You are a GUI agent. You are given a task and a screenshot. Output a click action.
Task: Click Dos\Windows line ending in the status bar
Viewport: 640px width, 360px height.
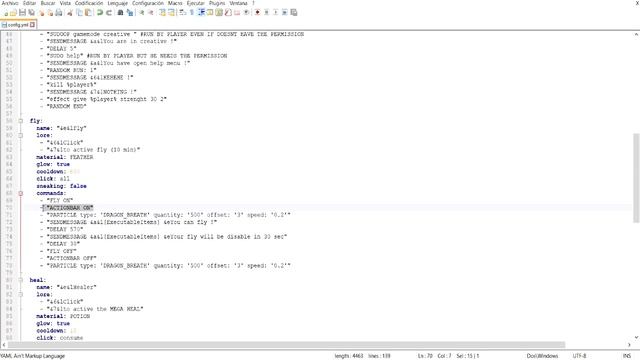pyautogui.click(x=542, y=356)
